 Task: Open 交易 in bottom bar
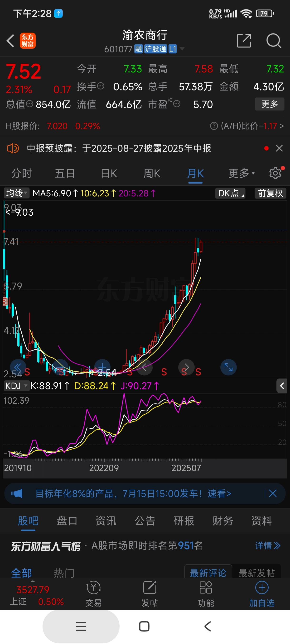click(x=94, y=594)
